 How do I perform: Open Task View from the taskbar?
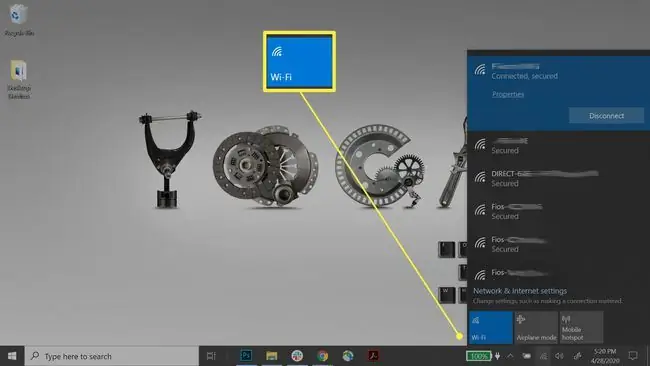coord(211,356)
